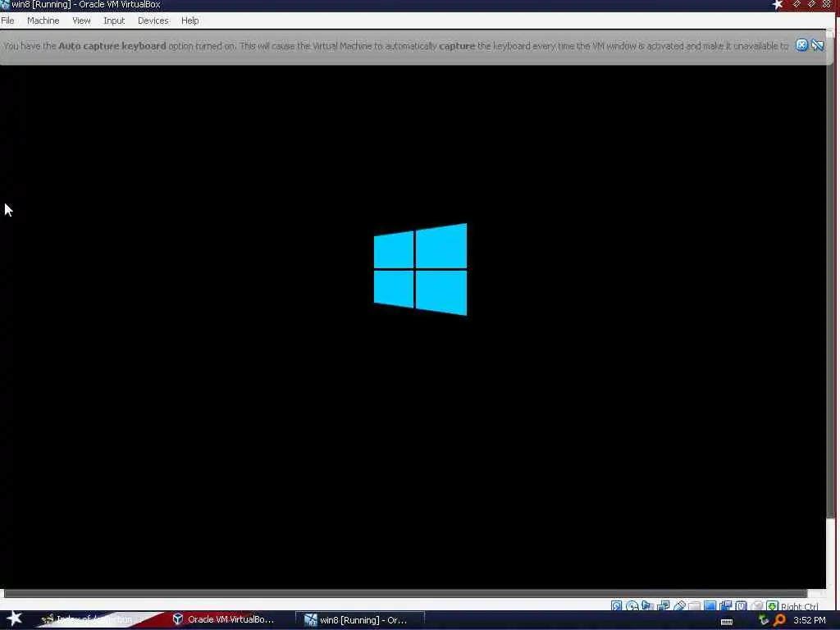Click the VM horizontal scrollbar

(x=405, y=593)
